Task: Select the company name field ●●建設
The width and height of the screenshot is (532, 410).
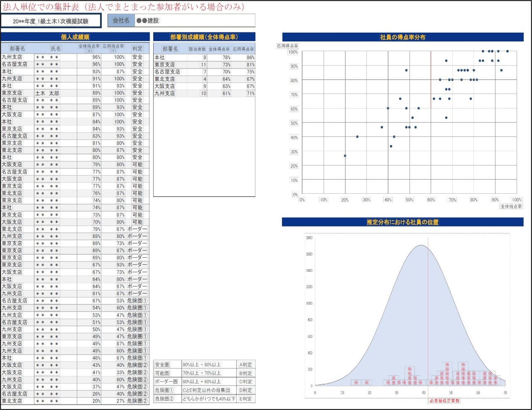Action: [x=194, y=20]
